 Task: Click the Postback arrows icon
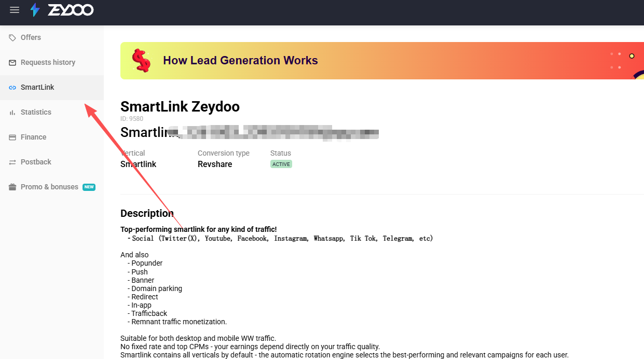(x=12, y=162)
